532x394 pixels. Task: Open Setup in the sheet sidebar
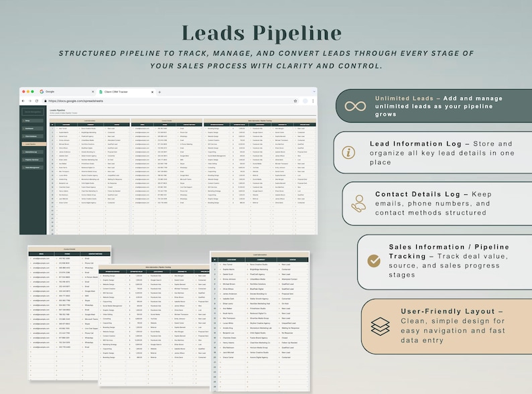[x=33, y=121]
